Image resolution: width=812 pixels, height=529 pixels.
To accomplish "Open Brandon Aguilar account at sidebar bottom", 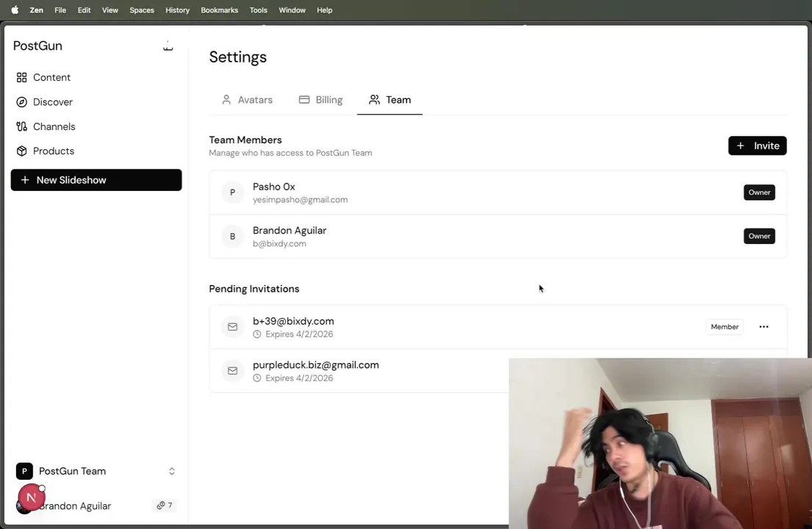I will [x=75, y=505].
